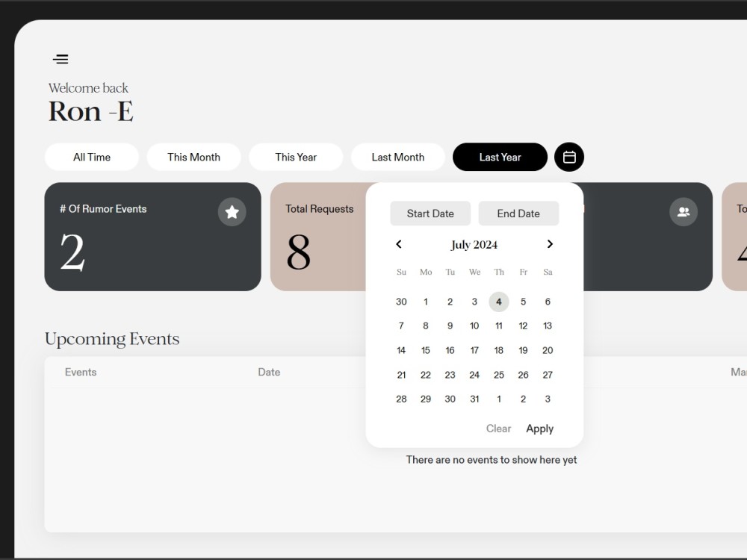Select the All Time filter
Screen dimensions: 747x560
(92, 157)
